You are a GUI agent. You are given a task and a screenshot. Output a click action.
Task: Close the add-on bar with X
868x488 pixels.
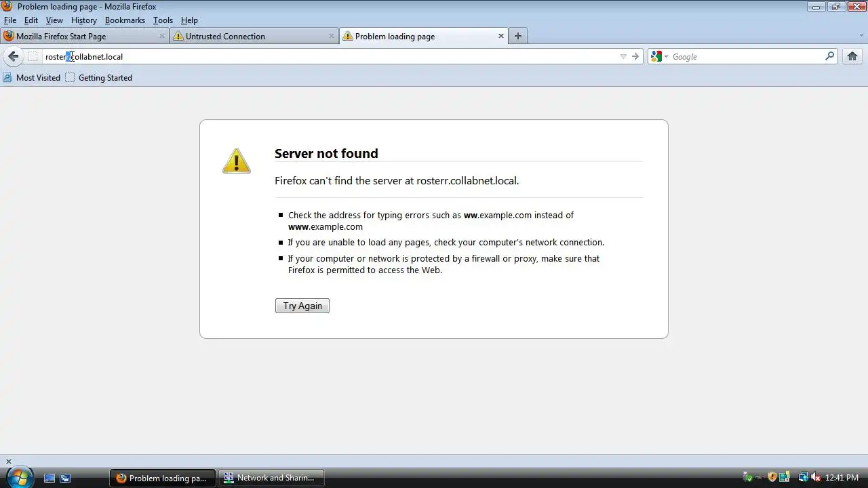click(x=9, y=462)
